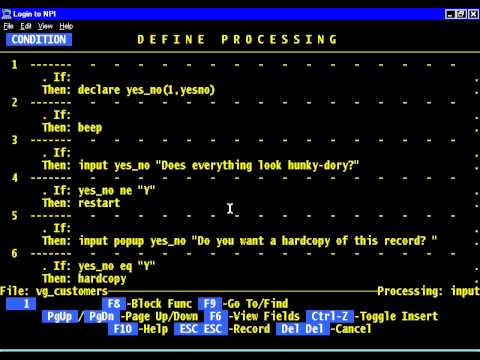Click the F10 Help key
The width and height of the screenshot is (480, 360).
point(123,329)
